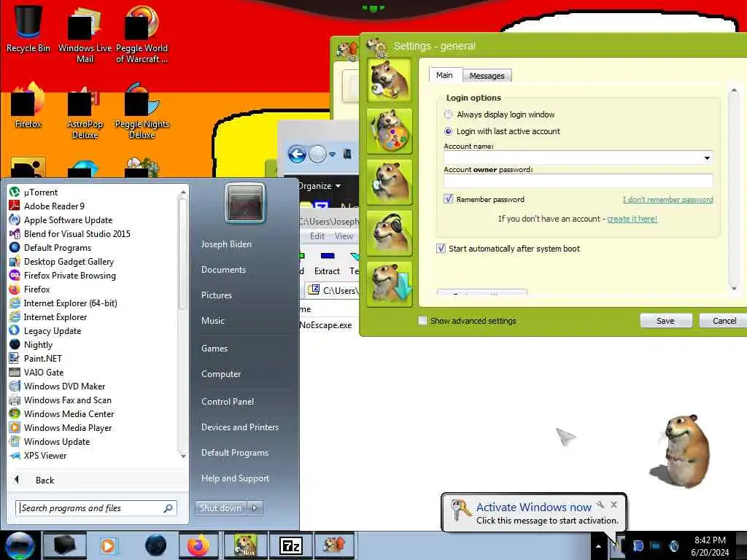Viewport: 747px width, 560px height.
Task: Open Paint.NET from Start menu
Action: point(42,359)
